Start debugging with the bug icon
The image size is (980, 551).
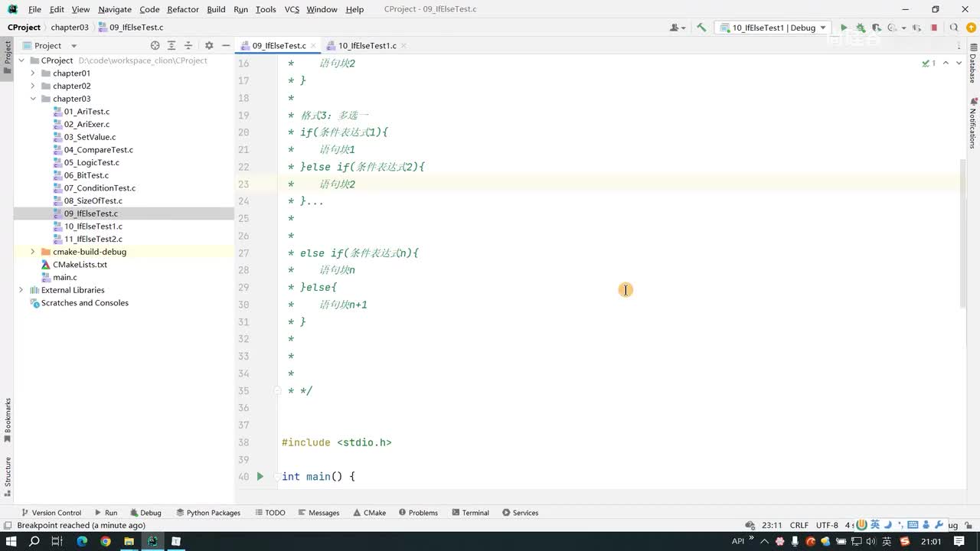click(861, 28)
